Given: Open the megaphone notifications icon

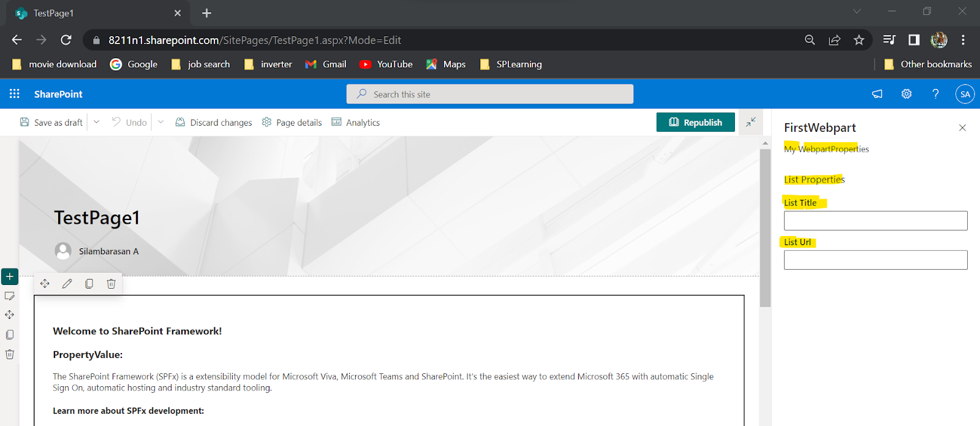Looking at the screenshot, I should click(877, 94).
